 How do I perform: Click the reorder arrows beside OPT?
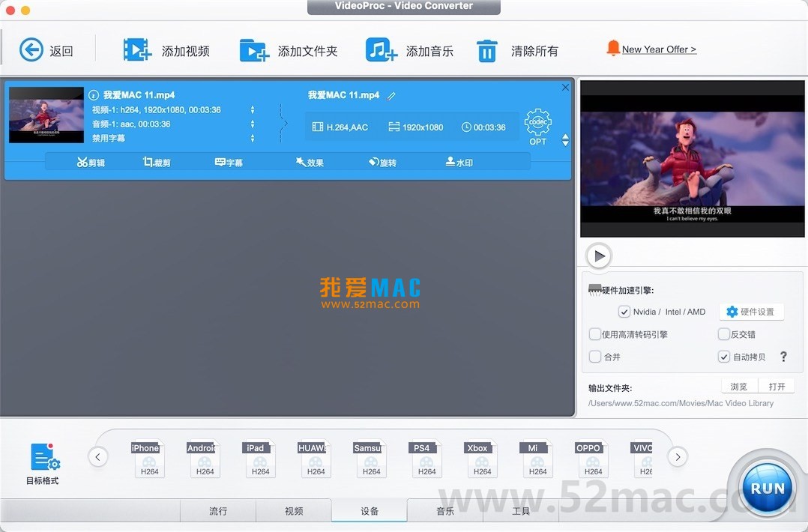pyautogui.click(x=565, y=139)
